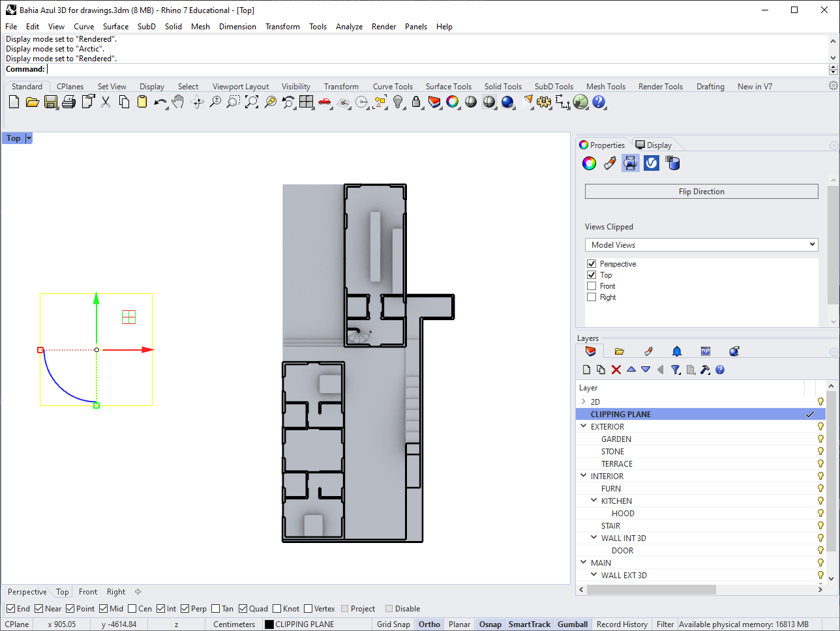Screen dimensions: 840x631
Task: Click the Save floppy disk icon
Action: coord(50,102)
